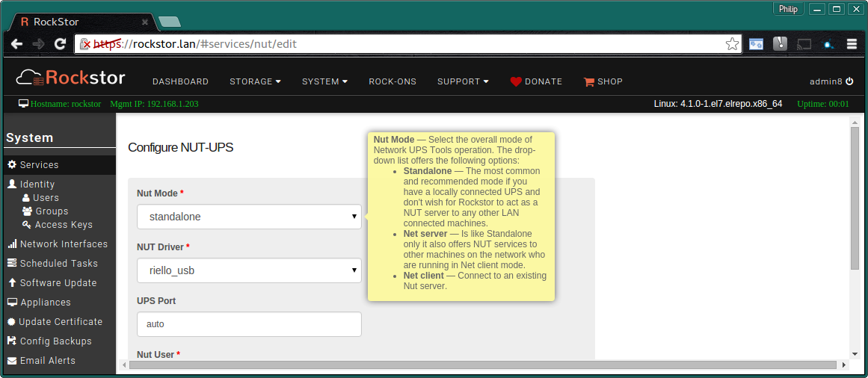Expand the Storage navigation menu
Screen dimensions: 868x378
click(x=255, y=81)
